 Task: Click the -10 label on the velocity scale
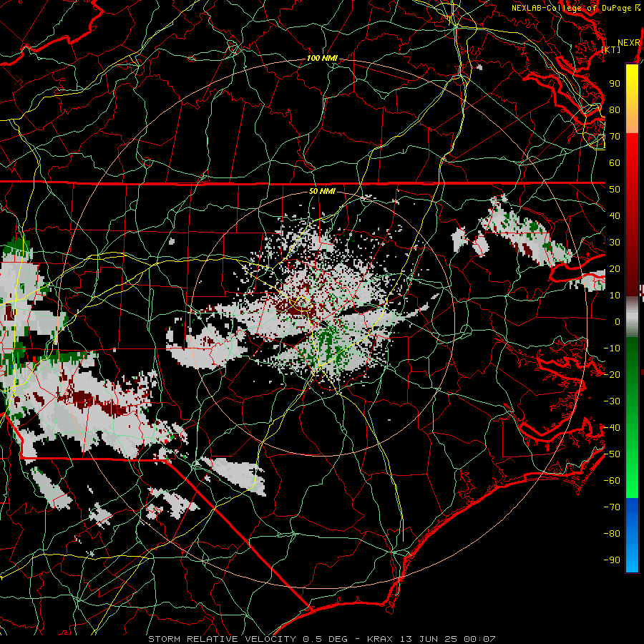612,348
